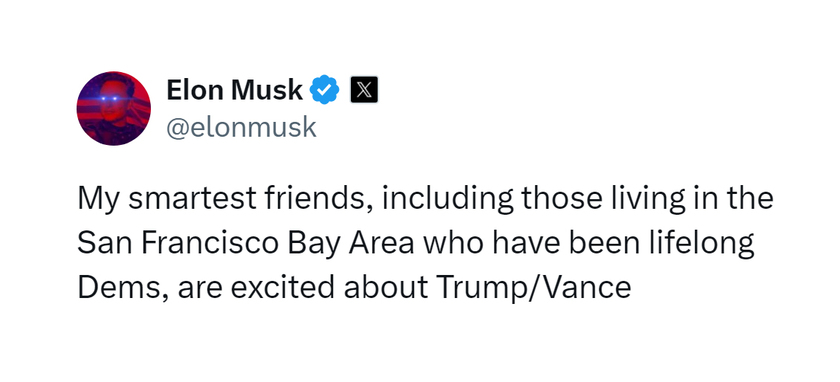The image size is (840, 382).
Task: Click the black X affiliation badge
Action: click(x=364, y=89)
